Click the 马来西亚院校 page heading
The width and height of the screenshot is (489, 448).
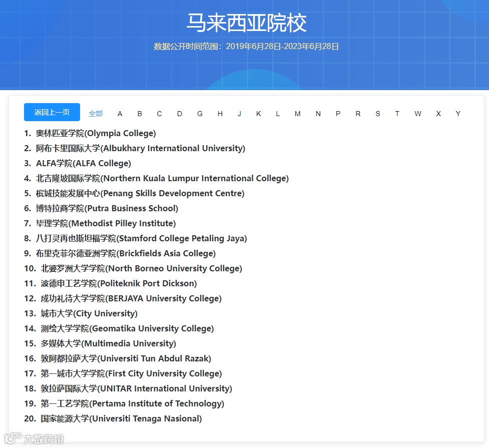[x=246, y=23]
